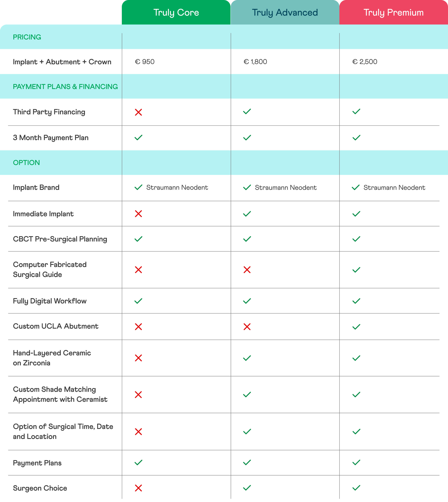The height and width of the screenshot is (502, 448).
Task: Click the Implant + Abutment + Crown label
Action: [62, 62]
